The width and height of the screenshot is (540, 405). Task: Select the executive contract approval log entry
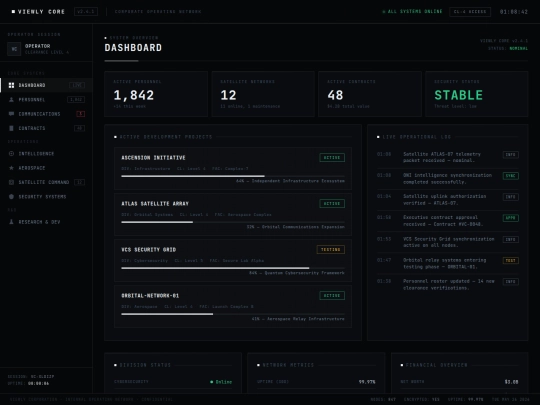point(448,221)
